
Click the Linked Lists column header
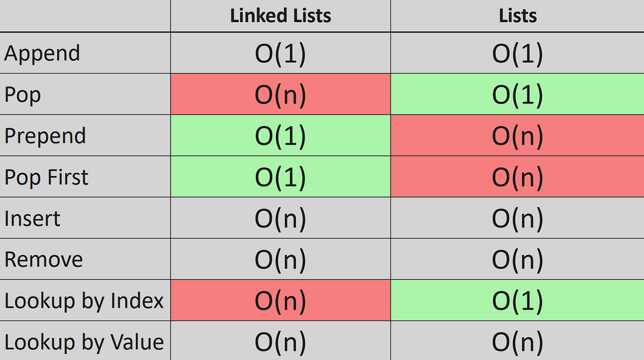coord(280,15)
